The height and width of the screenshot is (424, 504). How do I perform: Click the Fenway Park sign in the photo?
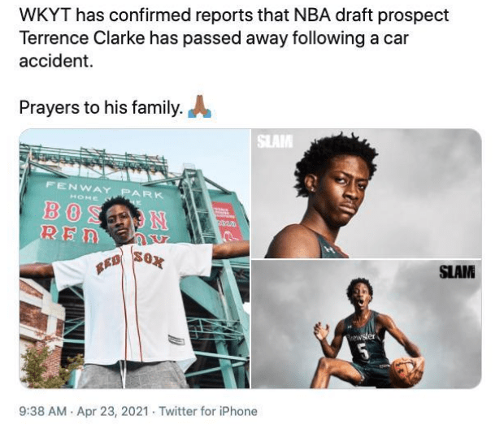105,189
